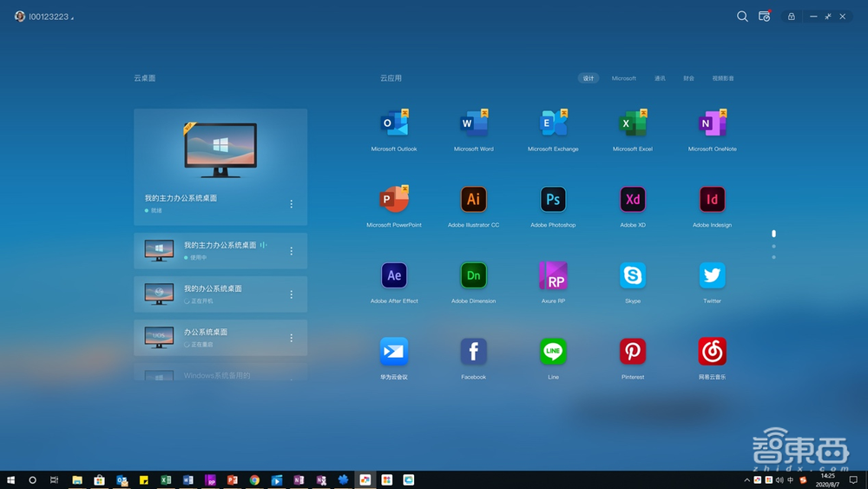Click the Windows Start button in taskbar
Image resolution: width=868 pixels, height=489 pixels.
click(11, 480)
